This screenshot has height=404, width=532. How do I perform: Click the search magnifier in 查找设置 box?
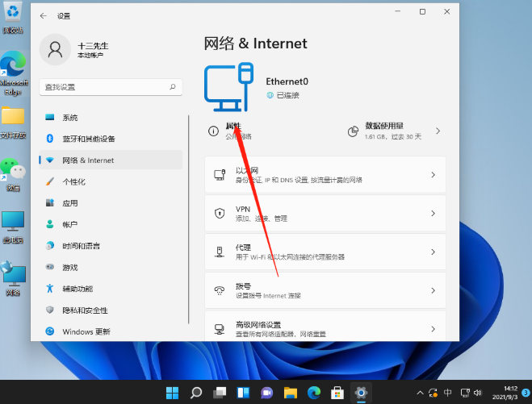[173, 87]
